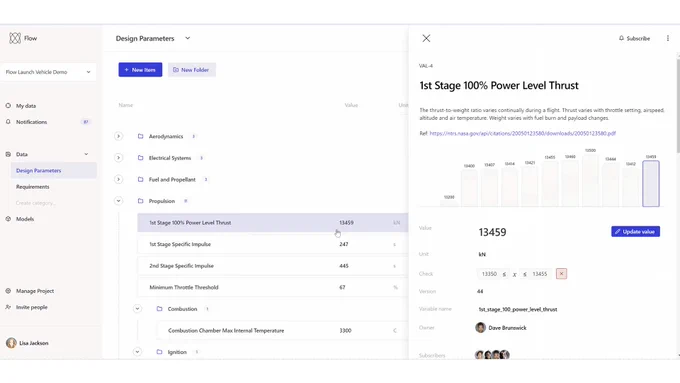
Task: Click value 247 in the list
Action: [344, 244]
